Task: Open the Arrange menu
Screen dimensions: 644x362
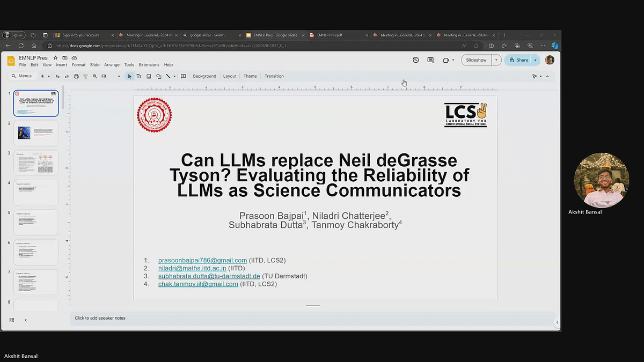Action: pos(112,65)
